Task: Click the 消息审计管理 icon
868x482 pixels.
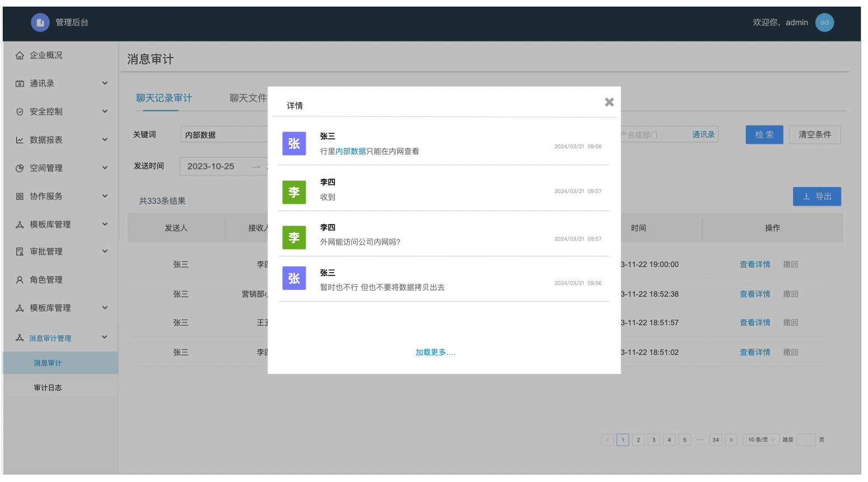Action: (20, 338)
